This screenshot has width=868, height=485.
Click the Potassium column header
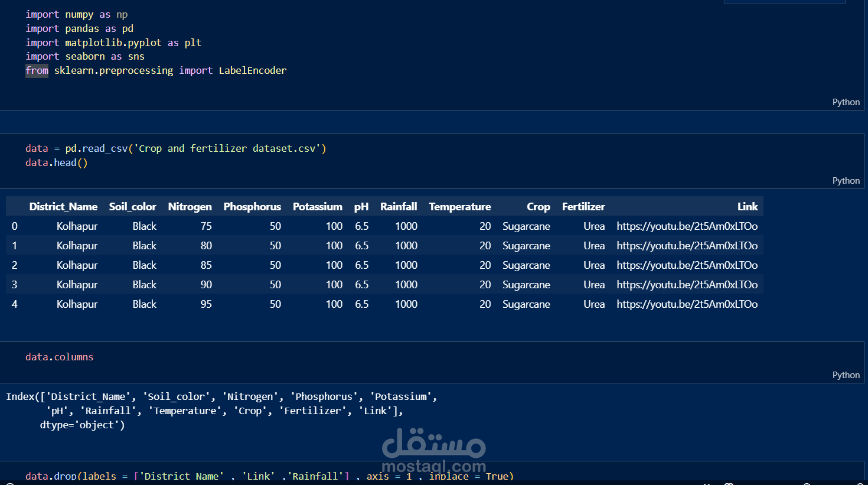pyautogui.click(x=318, y=207)
